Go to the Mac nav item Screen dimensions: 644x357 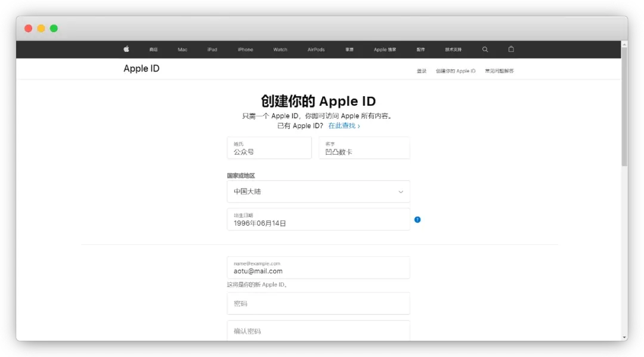(x=182, y=50)
